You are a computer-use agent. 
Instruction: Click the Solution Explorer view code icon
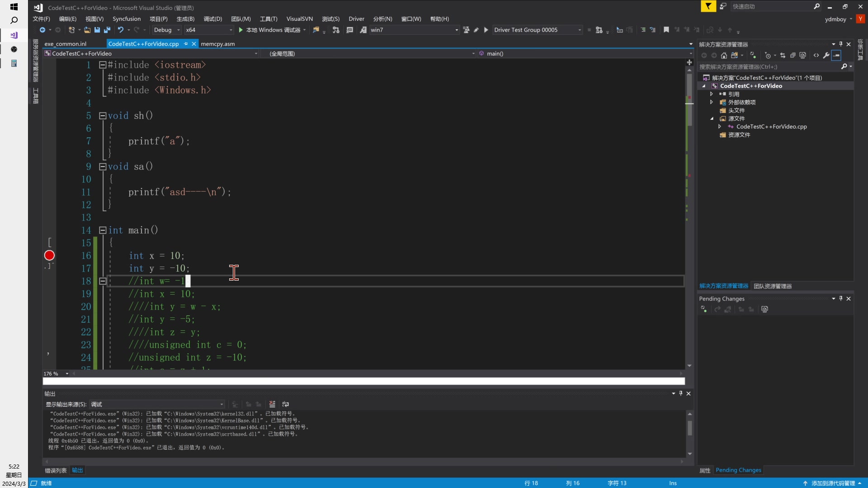tap(816, 56)
